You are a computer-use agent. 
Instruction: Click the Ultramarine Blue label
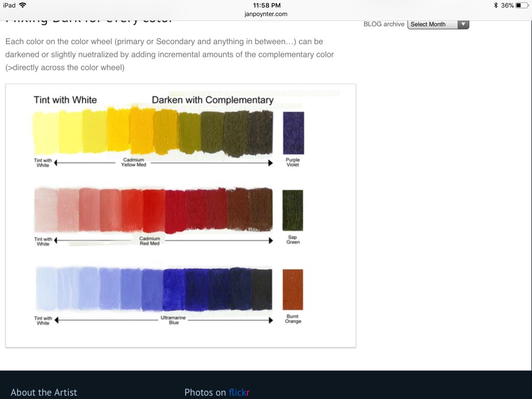pos(173,320)
